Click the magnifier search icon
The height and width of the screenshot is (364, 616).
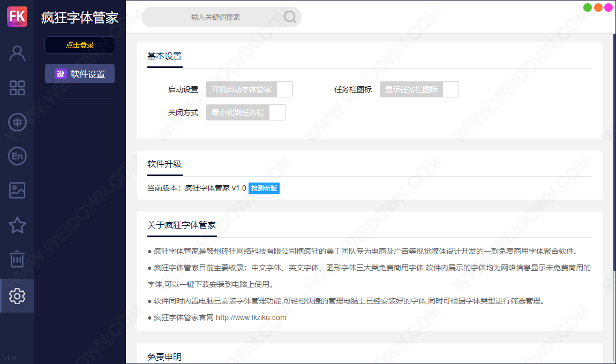pyautogui.click(x=290, y=17)
